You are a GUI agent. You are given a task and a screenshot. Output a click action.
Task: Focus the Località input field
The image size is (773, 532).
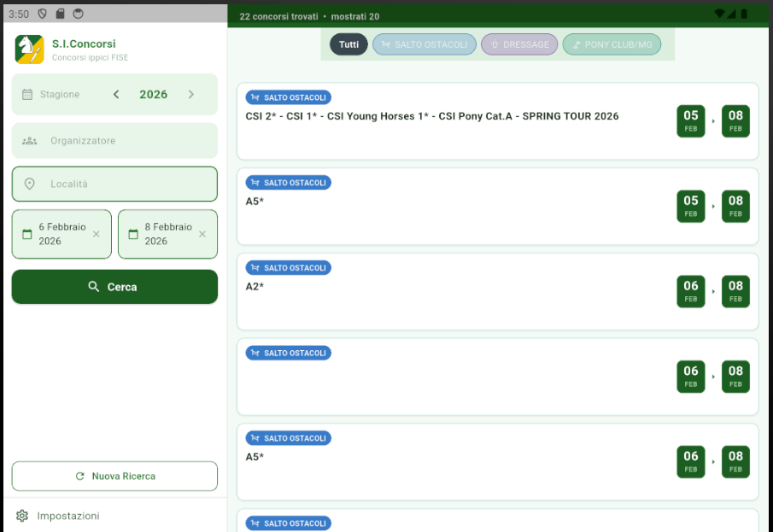click(x=114, y=184)
